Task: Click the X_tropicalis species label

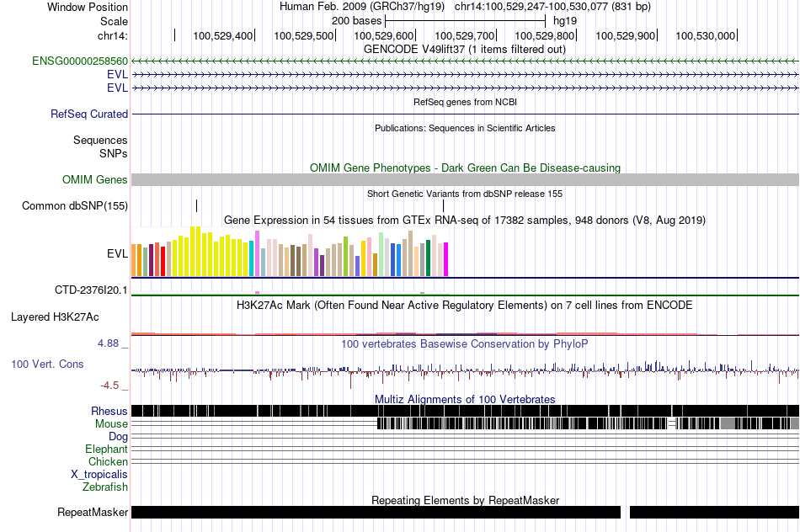Action: 99,475
